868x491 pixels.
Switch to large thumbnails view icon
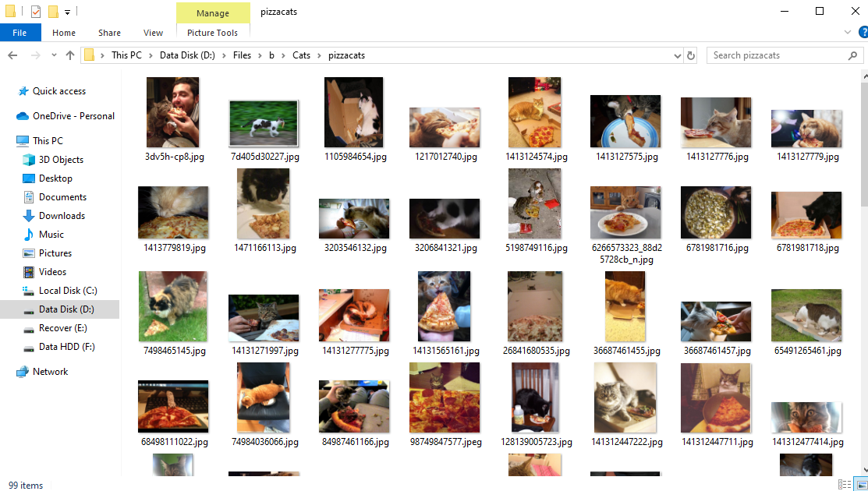click(x=861, y=485)
